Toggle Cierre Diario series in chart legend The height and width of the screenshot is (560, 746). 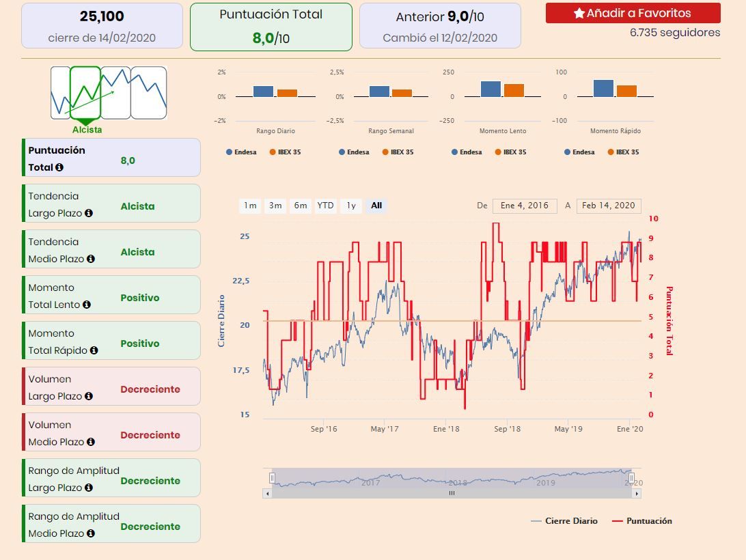(564, 521)
